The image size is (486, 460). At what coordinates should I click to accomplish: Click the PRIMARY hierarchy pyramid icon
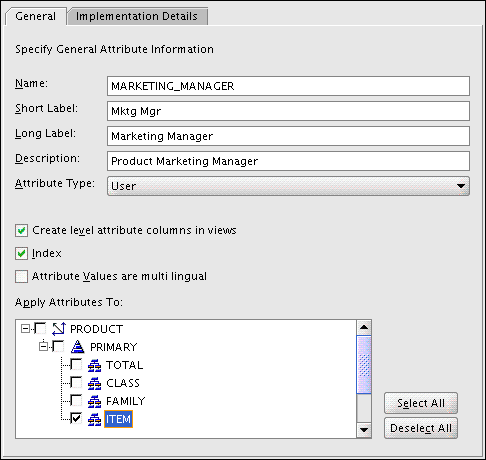tap(77, 347)
